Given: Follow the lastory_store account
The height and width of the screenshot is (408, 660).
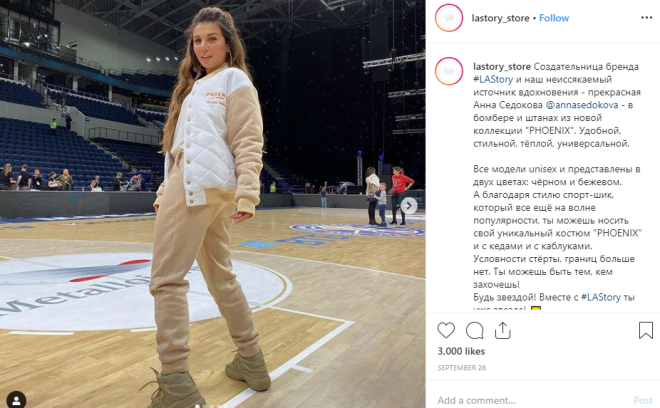Looking at the screenshot, I should pos(554,18).
